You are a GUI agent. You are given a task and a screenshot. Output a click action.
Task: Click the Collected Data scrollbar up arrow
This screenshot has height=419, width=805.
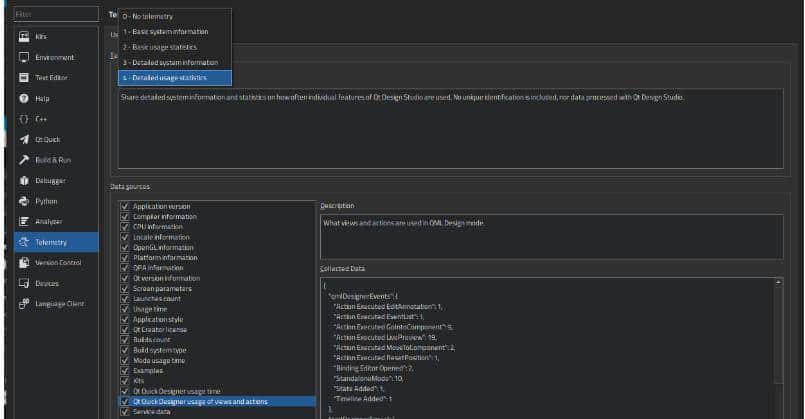778,282
